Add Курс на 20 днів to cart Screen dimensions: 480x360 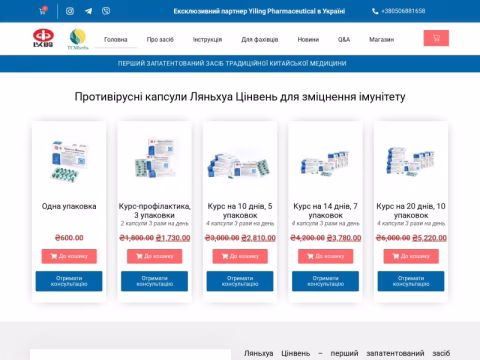pyautogui.click(x=411, y=256)
